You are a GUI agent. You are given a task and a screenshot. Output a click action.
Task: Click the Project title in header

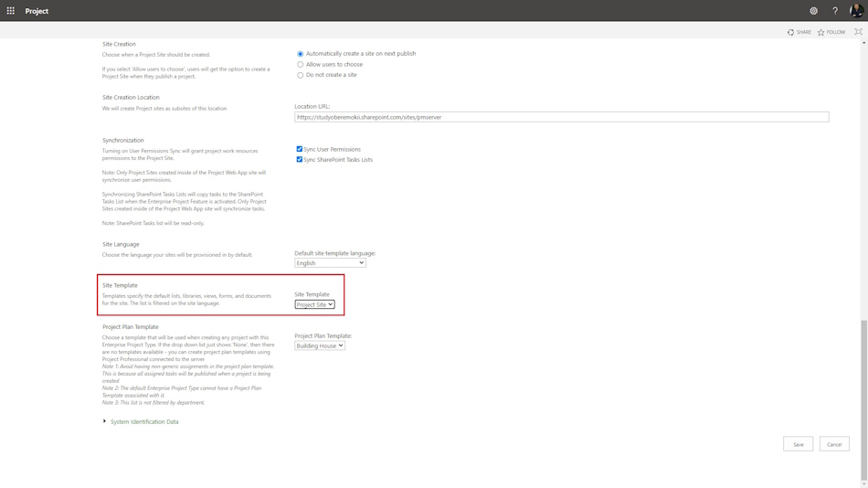coord(37,11)
